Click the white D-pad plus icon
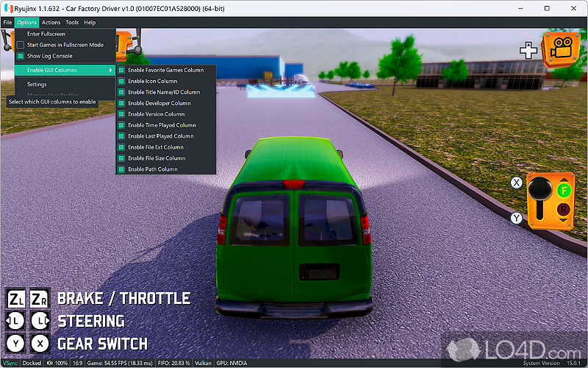This screenshot has height=368, width=588. 528,50
